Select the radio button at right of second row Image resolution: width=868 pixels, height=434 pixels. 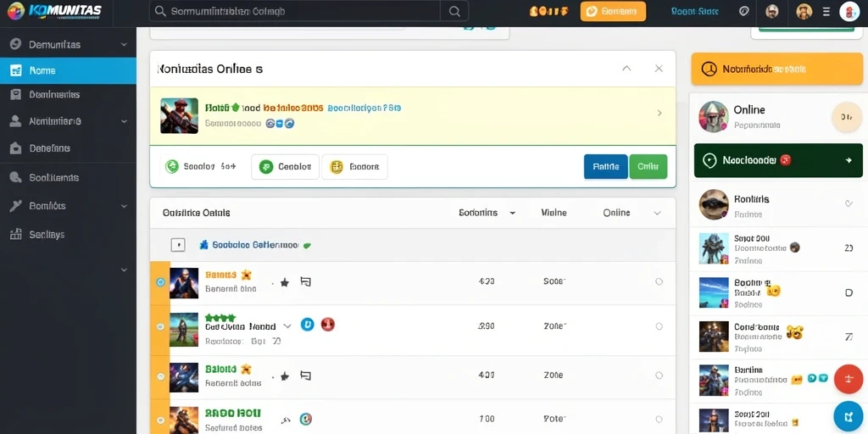659,326
